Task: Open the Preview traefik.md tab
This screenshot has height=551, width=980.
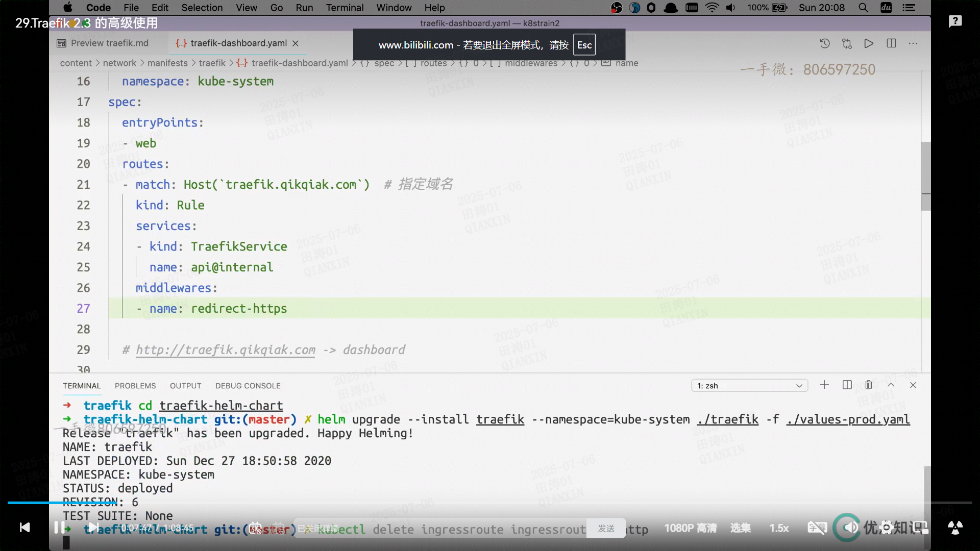Action: point(109,43)
